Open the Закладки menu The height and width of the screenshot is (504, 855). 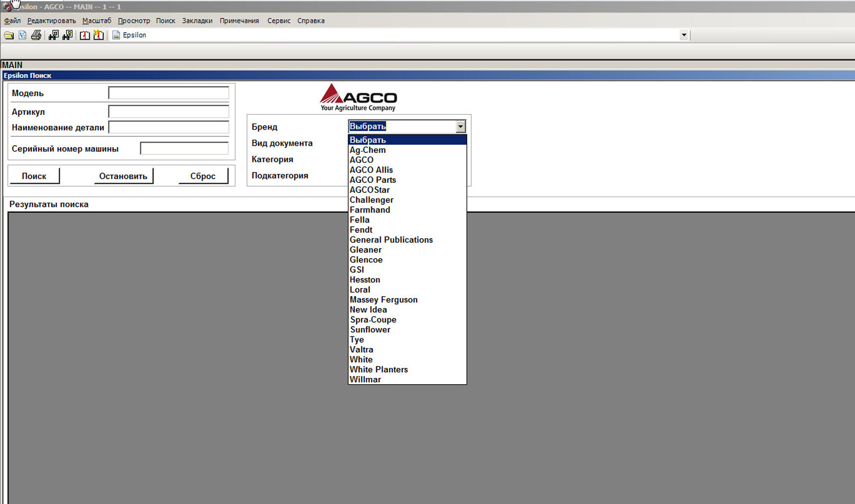(x=197, y=21)
